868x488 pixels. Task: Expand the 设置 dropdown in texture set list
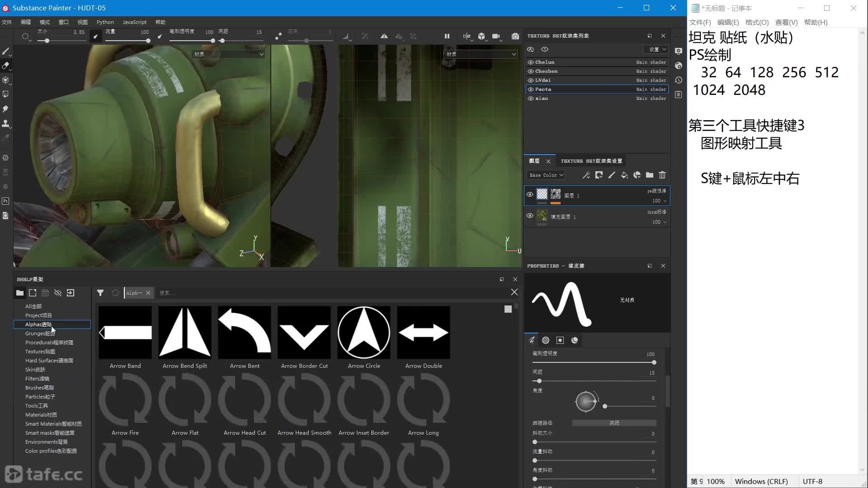[656, 49]
